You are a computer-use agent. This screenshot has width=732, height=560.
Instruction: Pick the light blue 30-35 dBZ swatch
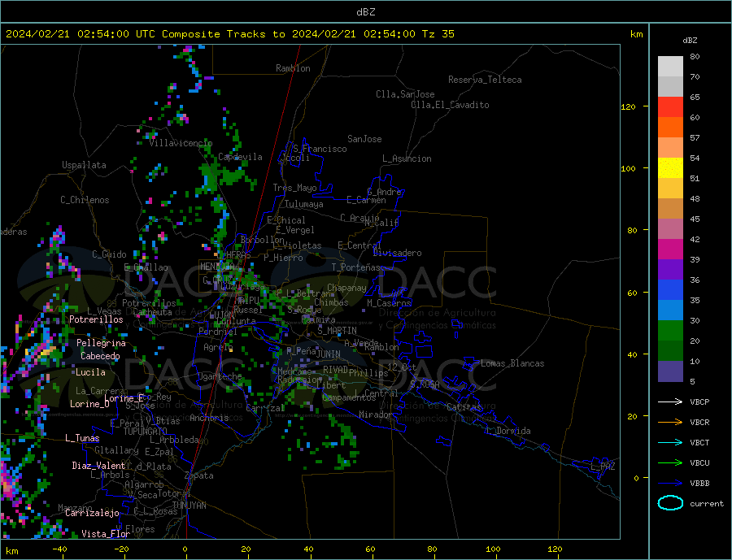(670, 310)
